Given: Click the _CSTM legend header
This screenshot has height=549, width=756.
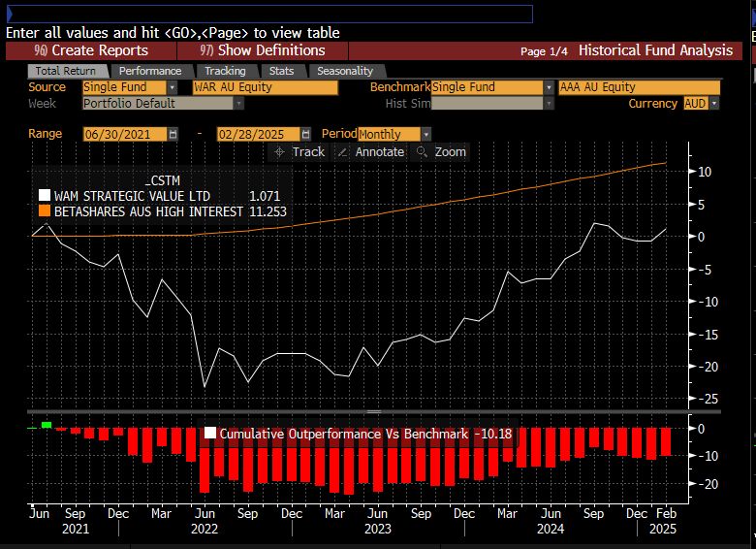Looking at the screenshot, I should [163, 181].
